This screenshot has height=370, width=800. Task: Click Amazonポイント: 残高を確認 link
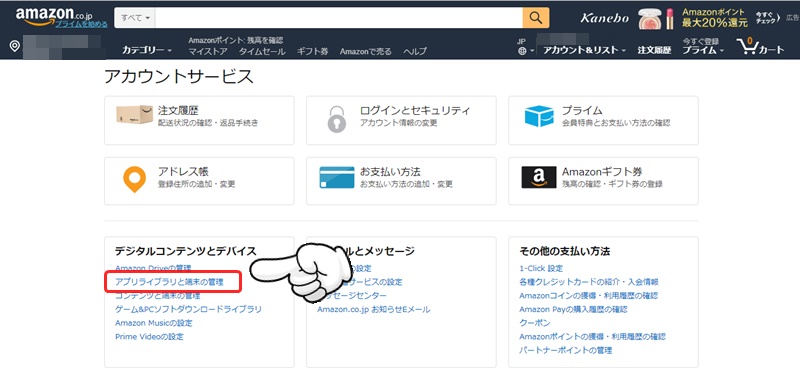(235, 40)
